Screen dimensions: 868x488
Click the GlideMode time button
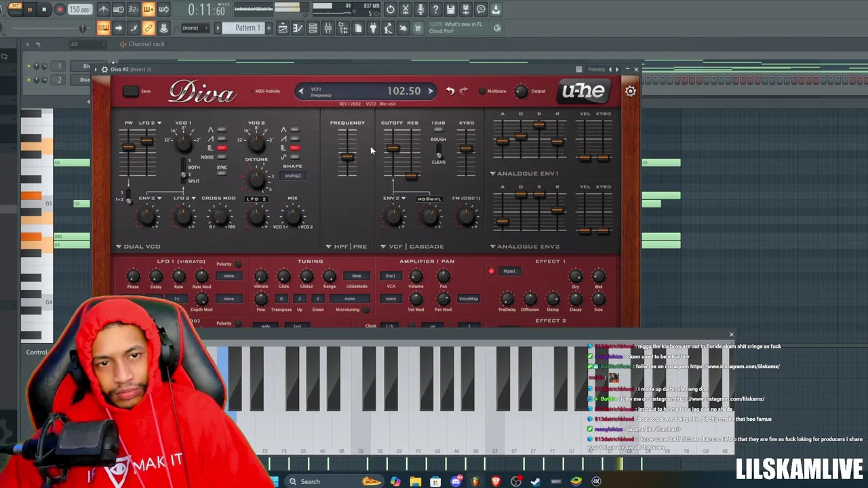coord(357,276)
